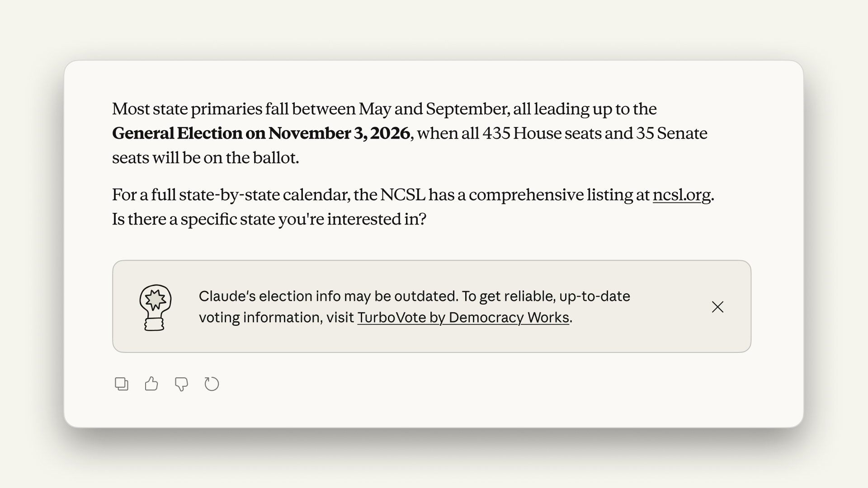Open the ncsl.org link
Image resolution: width=868 pixels, height=488 pixels.
point(681,195)
